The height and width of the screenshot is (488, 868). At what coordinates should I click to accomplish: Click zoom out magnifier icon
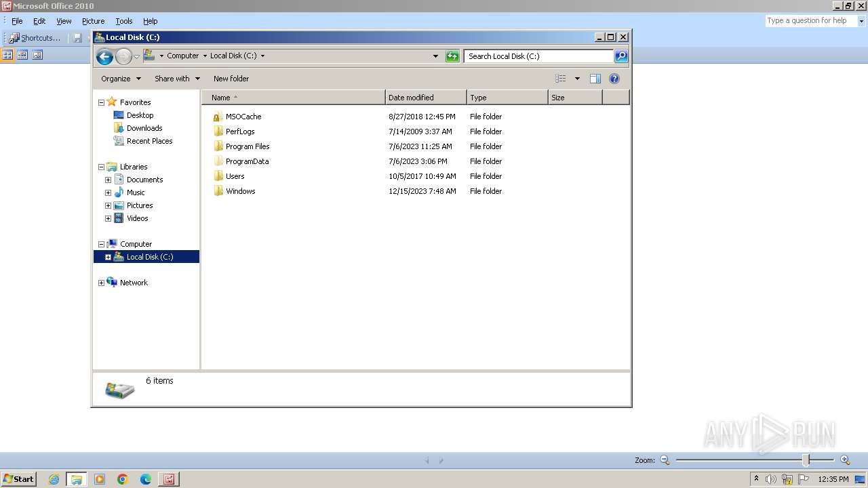pos(665,460)
